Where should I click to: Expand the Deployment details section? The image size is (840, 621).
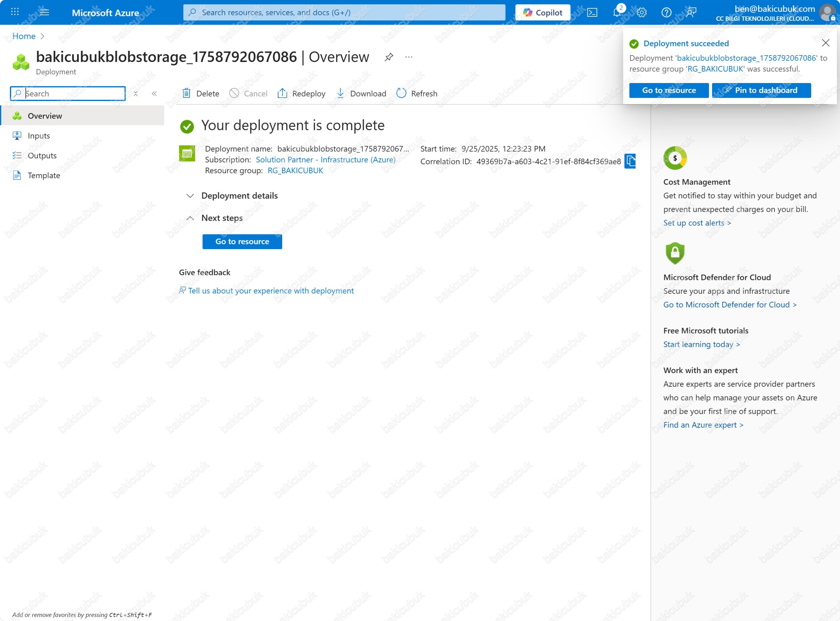(x=232, y=196)
